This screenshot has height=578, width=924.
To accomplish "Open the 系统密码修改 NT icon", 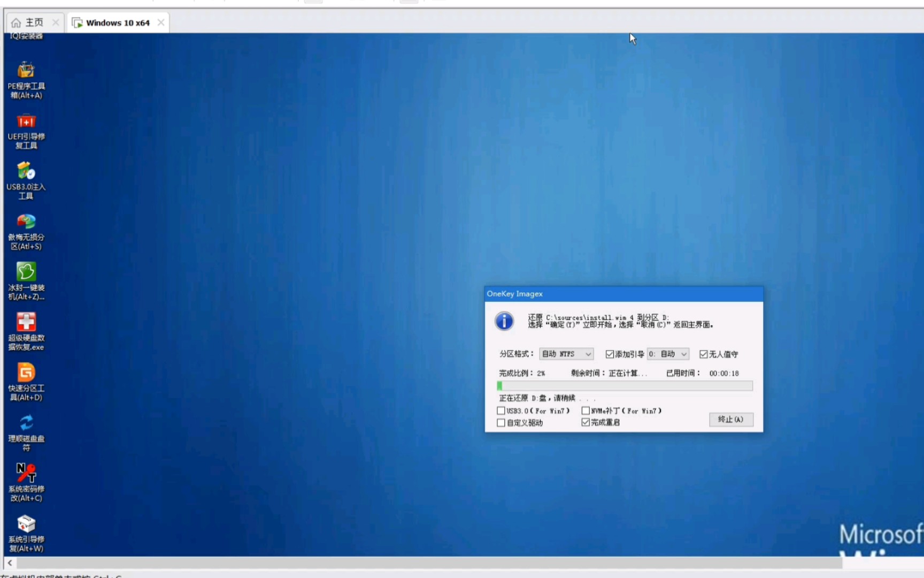I will pos(26,483).
